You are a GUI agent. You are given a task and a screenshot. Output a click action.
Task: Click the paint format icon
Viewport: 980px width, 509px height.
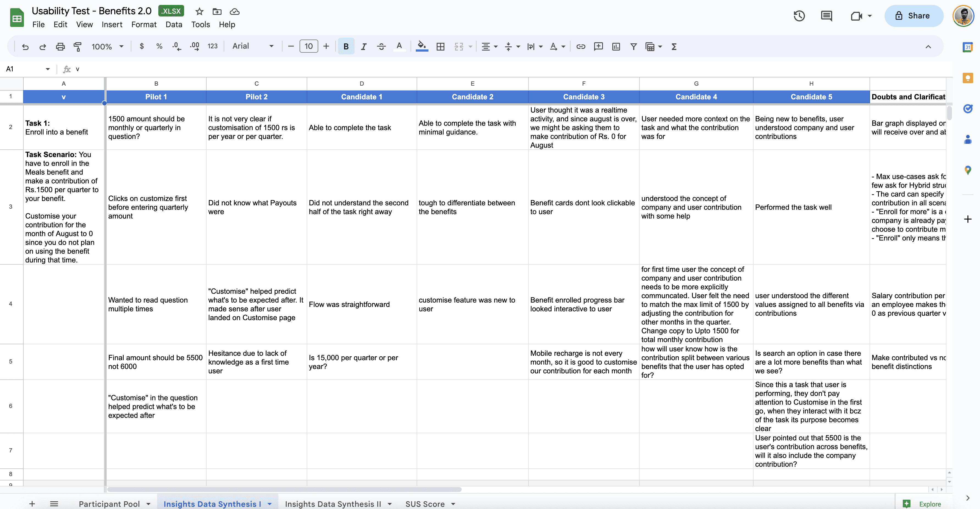pos(77,46)
